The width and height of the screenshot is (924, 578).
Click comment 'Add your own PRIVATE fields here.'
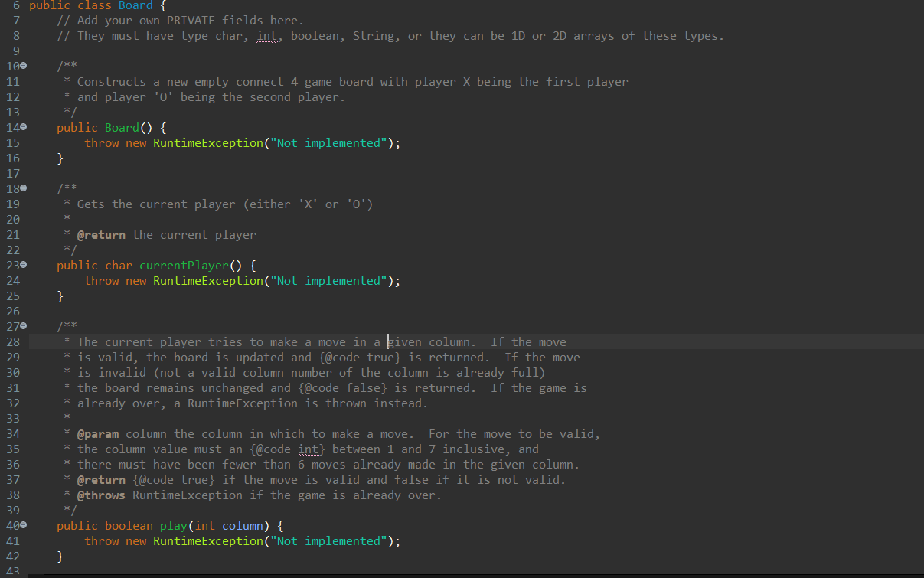[x=191, y=21]
